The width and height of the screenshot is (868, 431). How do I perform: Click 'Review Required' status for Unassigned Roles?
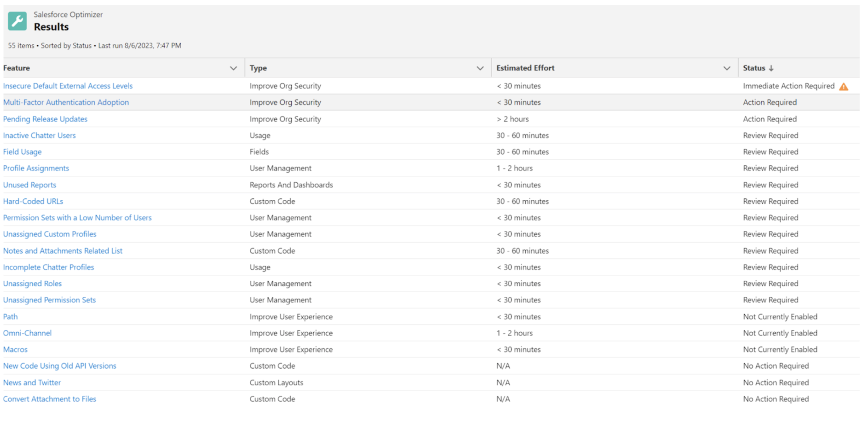click(x=771, y=284)
